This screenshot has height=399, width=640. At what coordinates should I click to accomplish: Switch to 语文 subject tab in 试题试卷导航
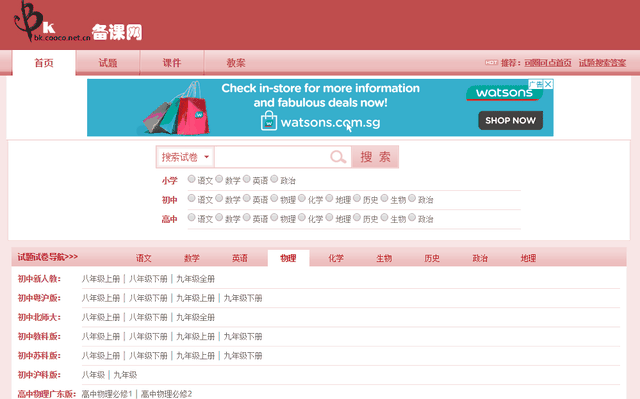(144, 258)
